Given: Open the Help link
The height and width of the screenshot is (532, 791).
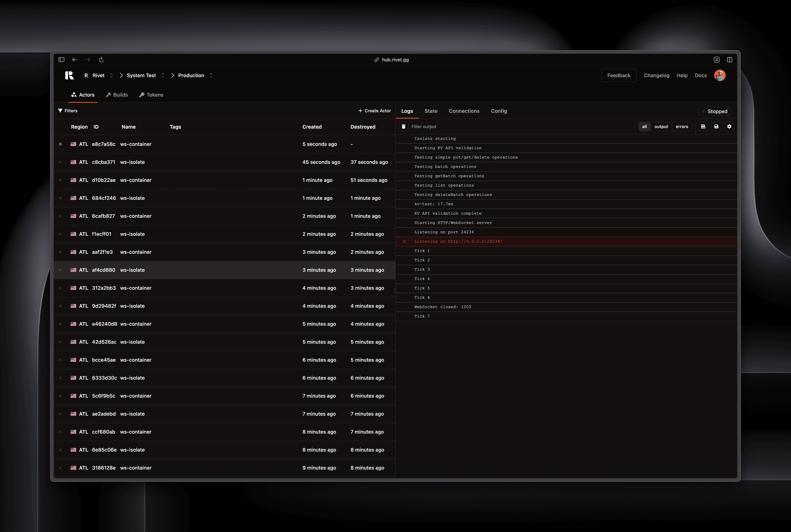Looking at the screenshot, I should tap(682, 75).
